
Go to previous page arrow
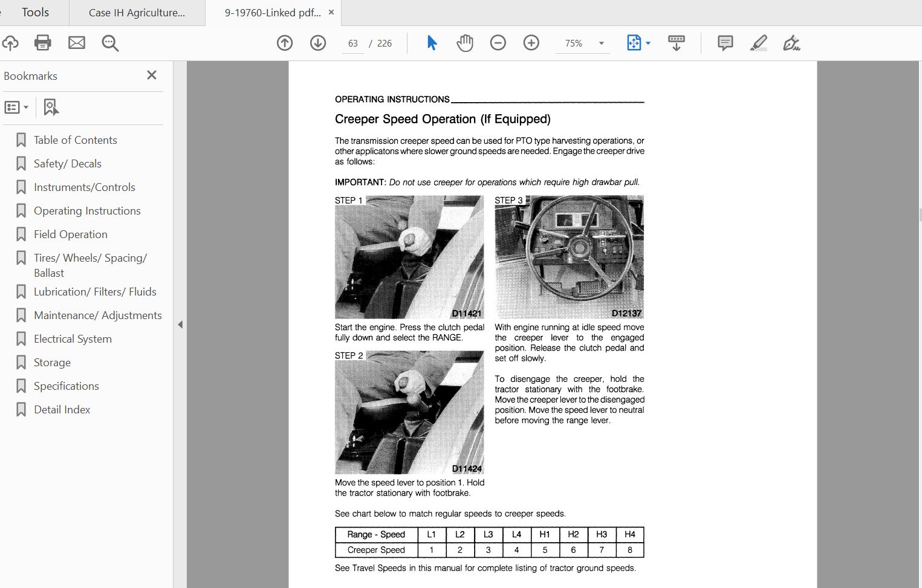(285, 43)
